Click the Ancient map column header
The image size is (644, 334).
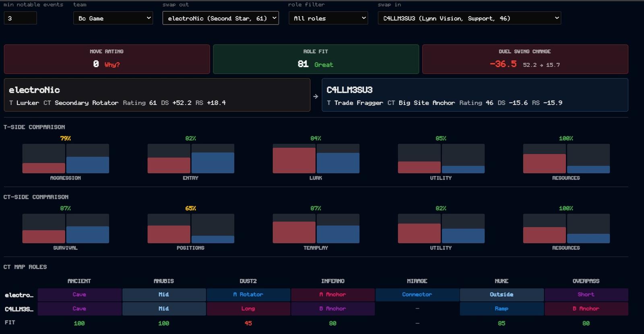pos(79,281)
